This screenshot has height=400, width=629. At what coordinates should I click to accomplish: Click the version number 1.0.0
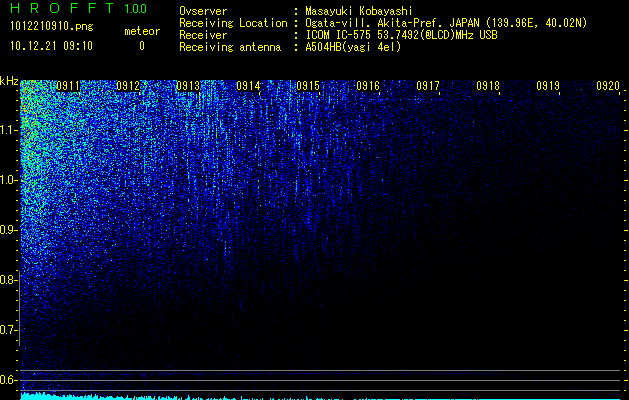pyautogui.click(x=135, y=9)
